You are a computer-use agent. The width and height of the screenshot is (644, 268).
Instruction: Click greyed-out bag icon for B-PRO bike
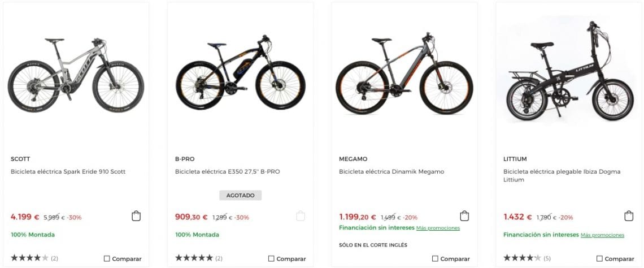pyautogui.click(x=301, y=216)
